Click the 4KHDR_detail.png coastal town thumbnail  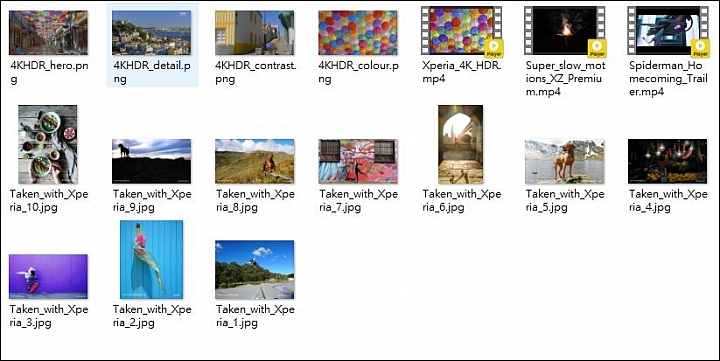click(x=152, y=33)
